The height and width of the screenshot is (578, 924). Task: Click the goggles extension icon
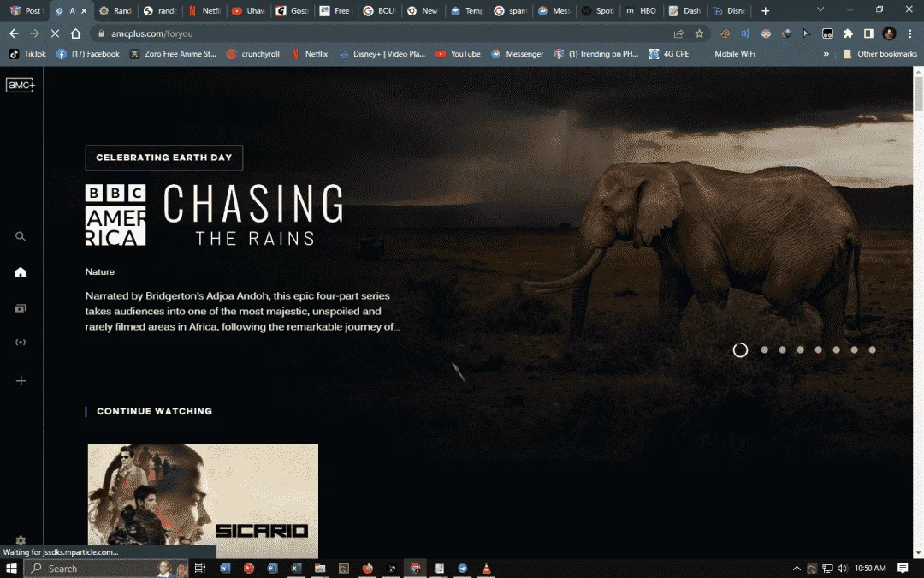coord(827,33)
